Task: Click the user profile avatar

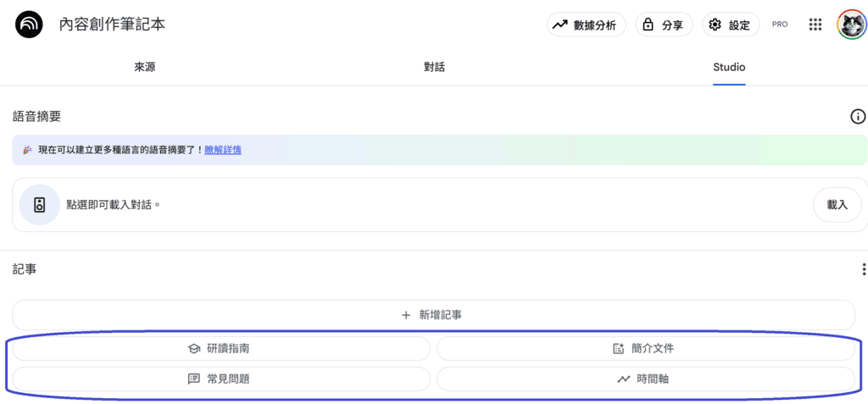Action: pos(851,25)
